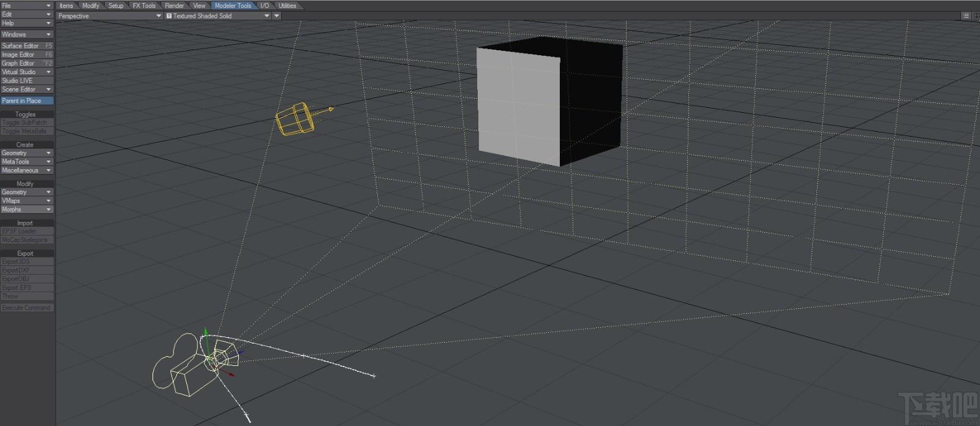Switch to the FX Tools tab
The height and width of the screenshot is (426, 980).
click(x=145, y=6)
